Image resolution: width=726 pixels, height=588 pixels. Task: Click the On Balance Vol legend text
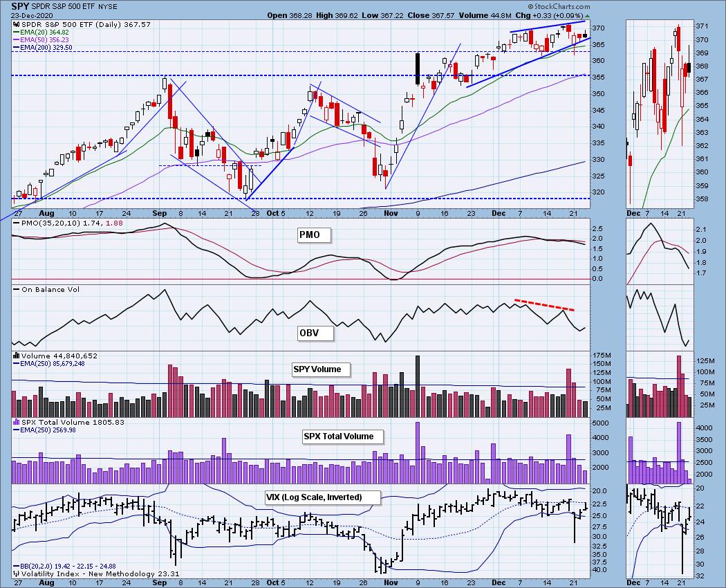pos(46,290)
